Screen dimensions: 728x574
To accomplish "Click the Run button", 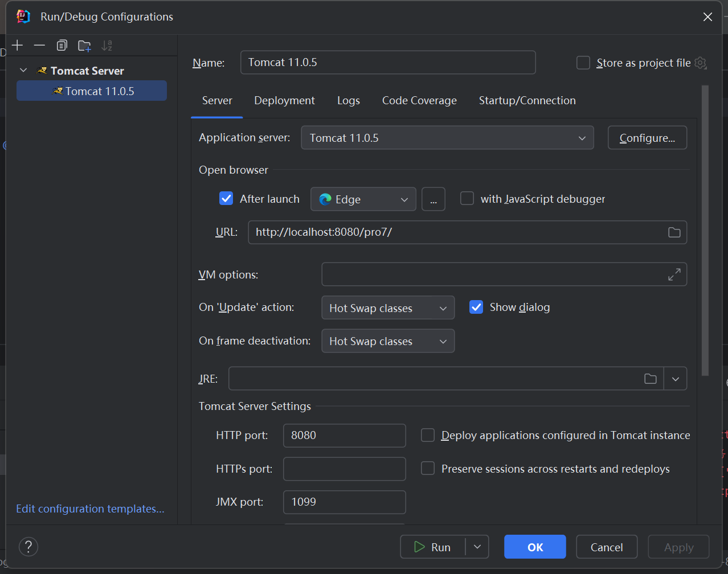I will [433, 547].
